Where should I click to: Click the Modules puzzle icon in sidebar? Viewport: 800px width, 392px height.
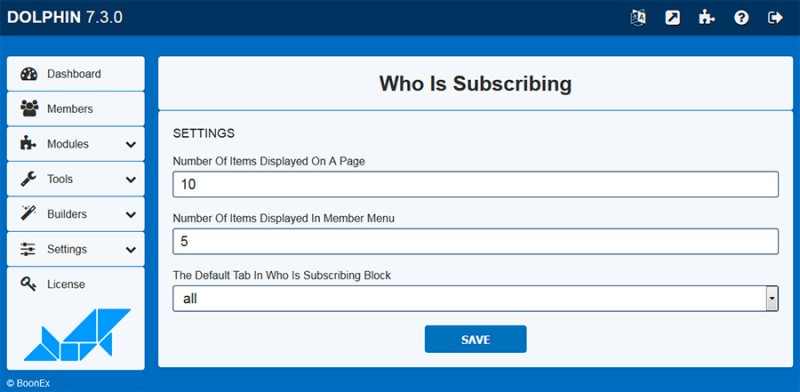(28, 144)
